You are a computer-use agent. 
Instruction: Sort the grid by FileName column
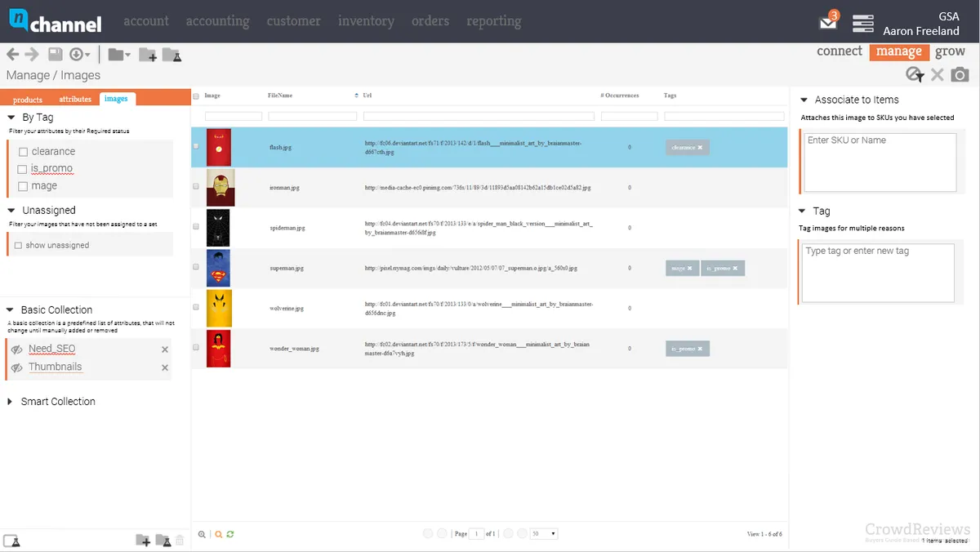pyautogui.click(x=280, y=96)
